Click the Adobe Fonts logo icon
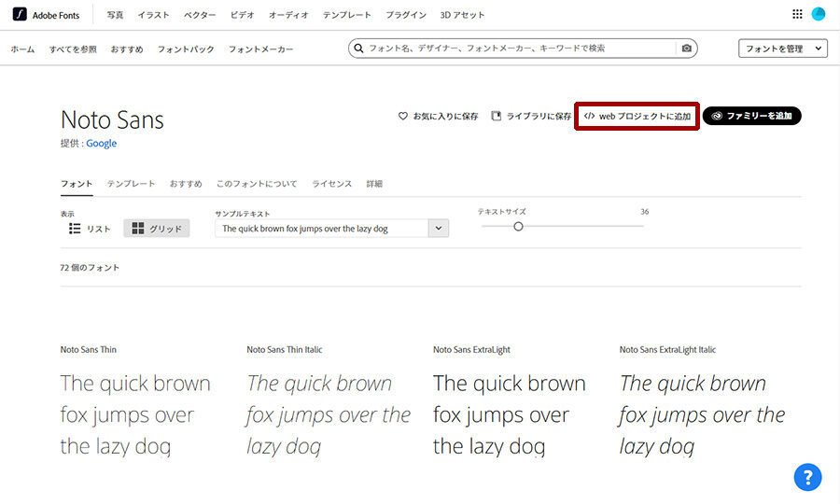Image resolution: width=840 pixels, height=504 pixels. click(x=20, y=14)
